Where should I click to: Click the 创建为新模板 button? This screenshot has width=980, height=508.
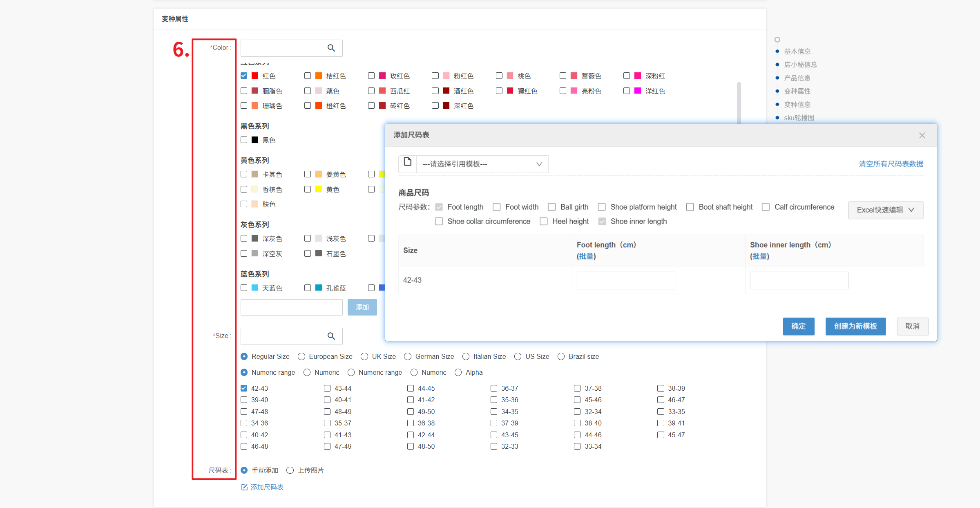pos(855,326)
